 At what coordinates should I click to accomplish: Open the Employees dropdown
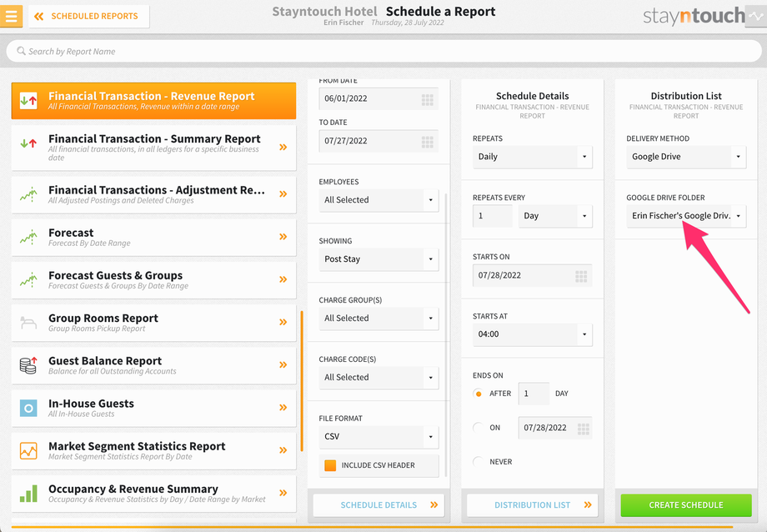(378, 199)
